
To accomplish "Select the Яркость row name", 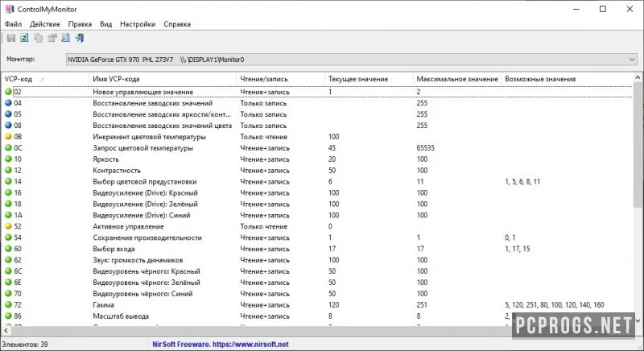I will click(105, 159).
